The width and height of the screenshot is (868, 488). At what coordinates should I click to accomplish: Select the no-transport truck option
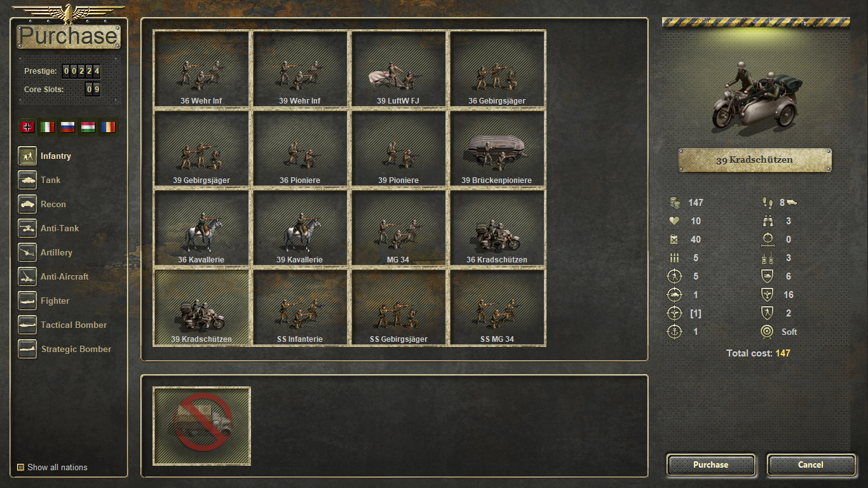(x=202, y=426)
